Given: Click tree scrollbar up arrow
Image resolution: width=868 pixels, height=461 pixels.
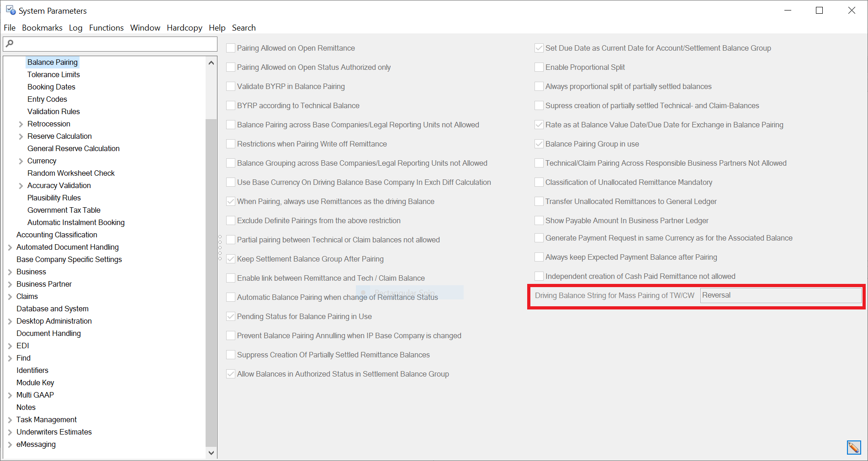Looking at the screenshot, I should coord(211,63).
